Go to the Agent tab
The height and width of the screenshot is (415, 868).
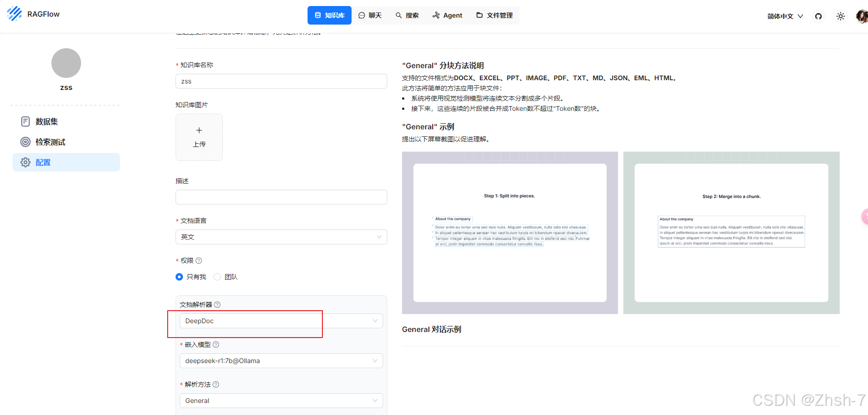point(447,15)
